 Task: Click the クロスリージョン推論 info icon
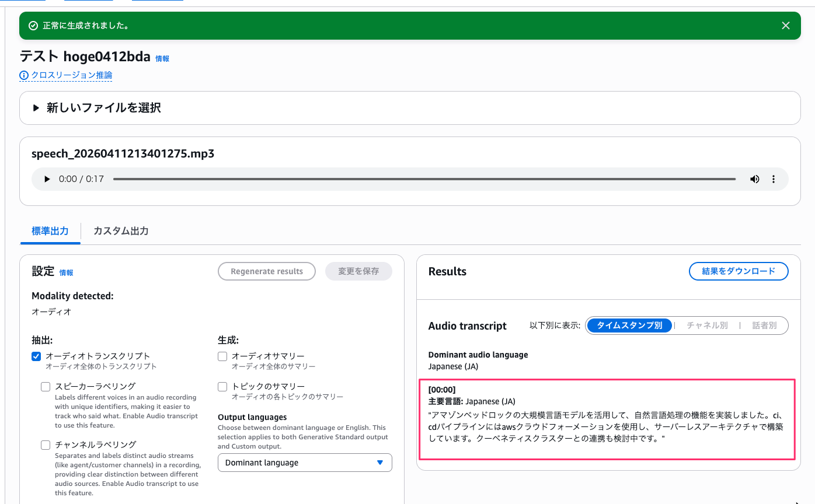[24, 75]
